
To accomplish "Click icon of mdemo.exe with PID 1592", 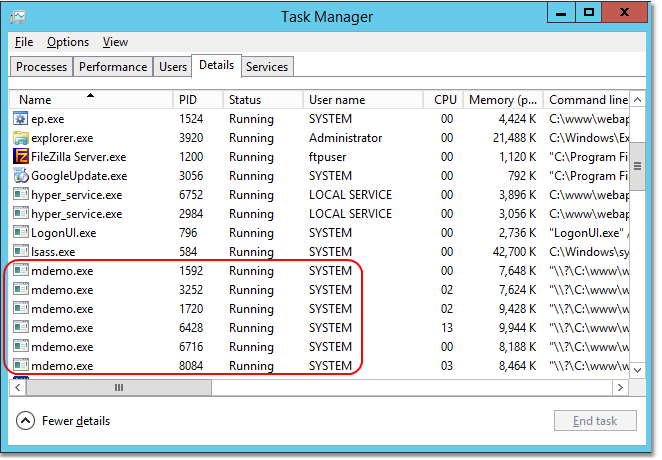I will [21, 271].
